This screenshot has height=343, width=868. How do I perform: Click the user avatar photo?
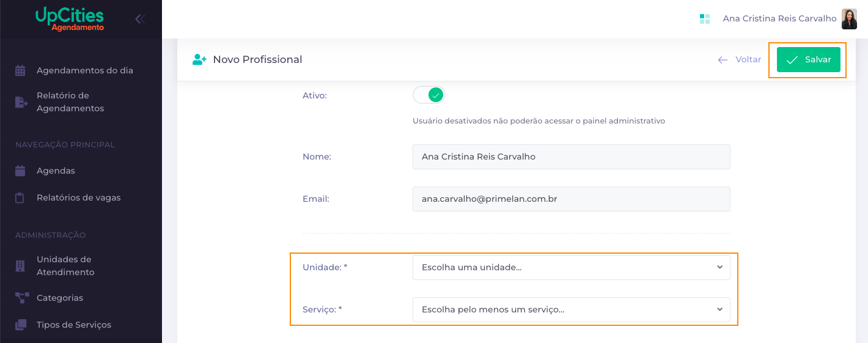pyautogui.click(x=849, y=19)
